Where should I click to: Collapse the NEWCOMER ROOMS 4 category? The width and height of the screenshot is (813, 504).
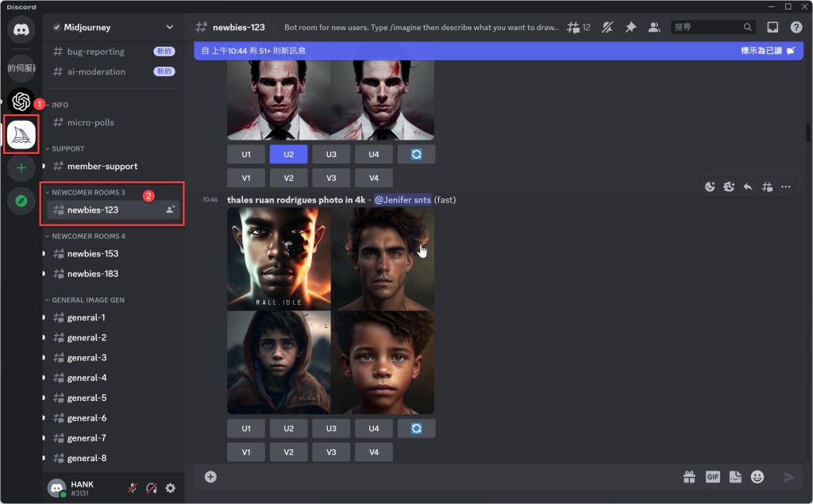coord(87,236)
